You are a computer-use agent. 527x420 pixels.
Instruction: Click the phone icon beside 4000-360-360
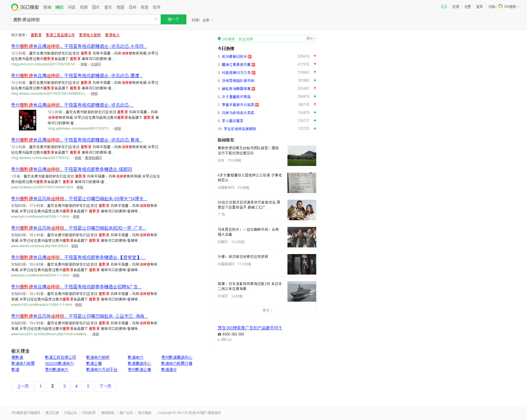click(x=219, y=334)
